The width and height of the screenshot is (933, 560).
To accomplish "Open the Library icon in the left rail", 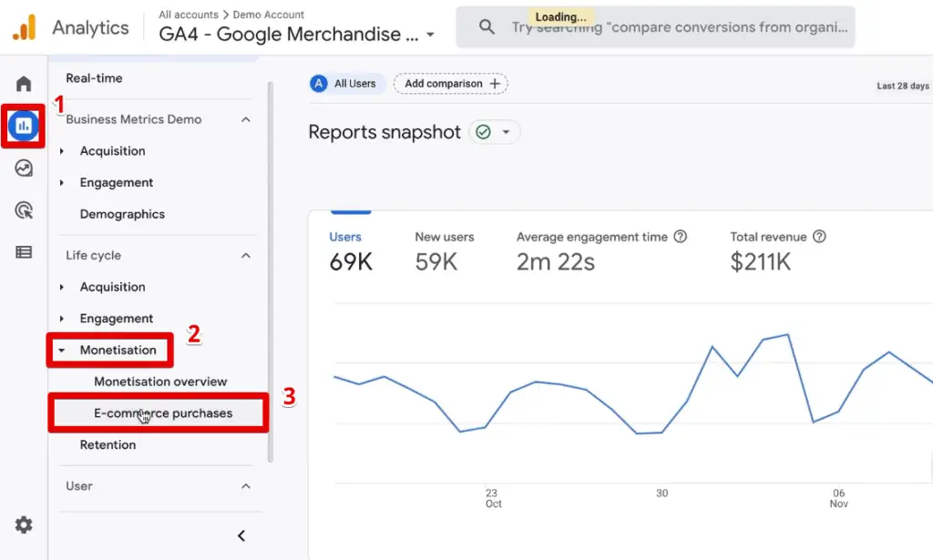I will [x=23, y=251].
